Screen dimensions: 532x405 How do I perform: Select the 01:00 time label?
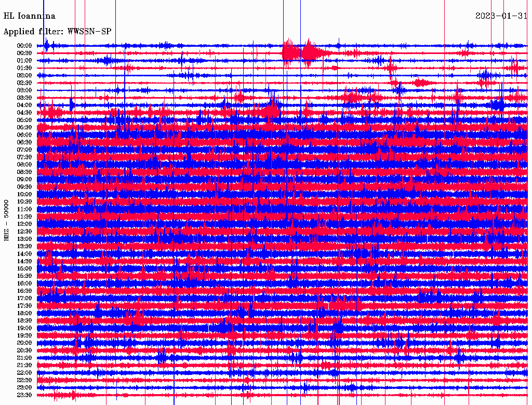tap(24, 60)
